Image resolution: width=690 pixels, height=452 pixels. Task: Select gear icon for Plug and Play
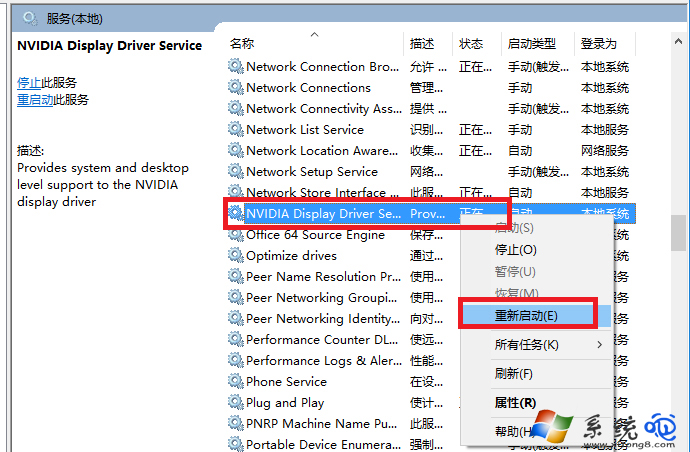[235, 403]
